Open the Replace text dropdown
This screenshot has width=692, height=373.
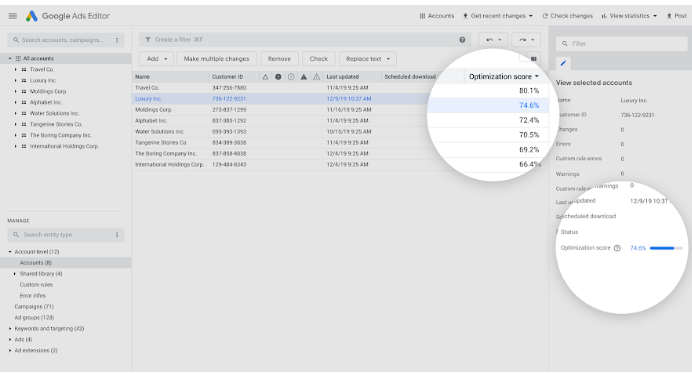pyautogui.click(x=368, y=59)
